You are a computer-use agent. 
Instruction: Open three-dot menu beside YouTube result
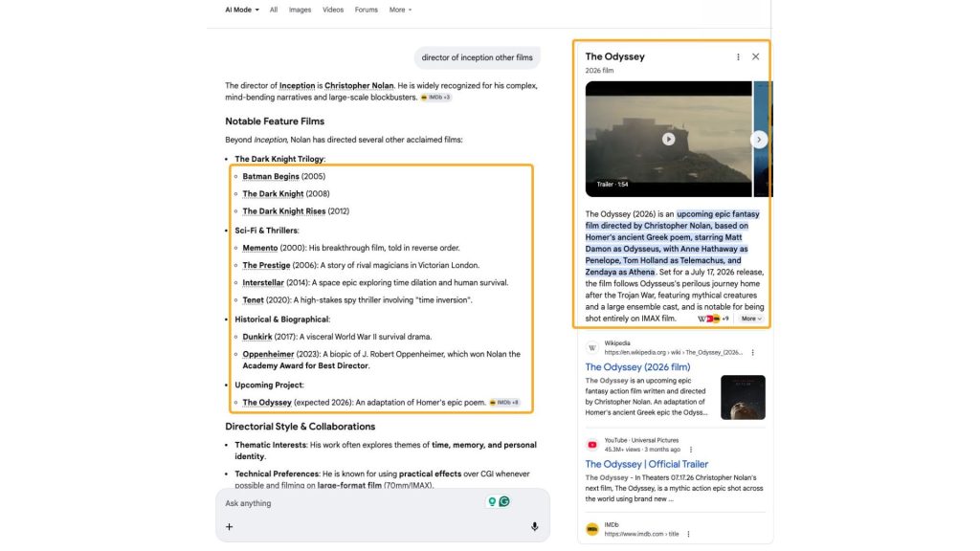pyautogui.click(x=691, y=450)
